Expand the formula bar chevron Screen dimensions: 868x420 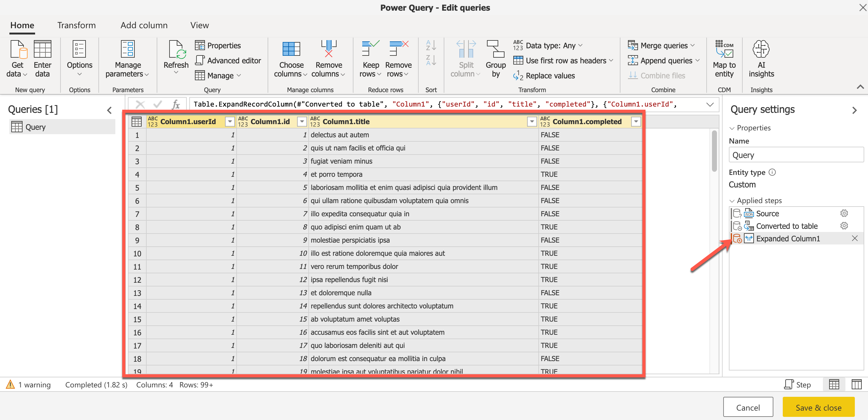(x=710, y=104)
